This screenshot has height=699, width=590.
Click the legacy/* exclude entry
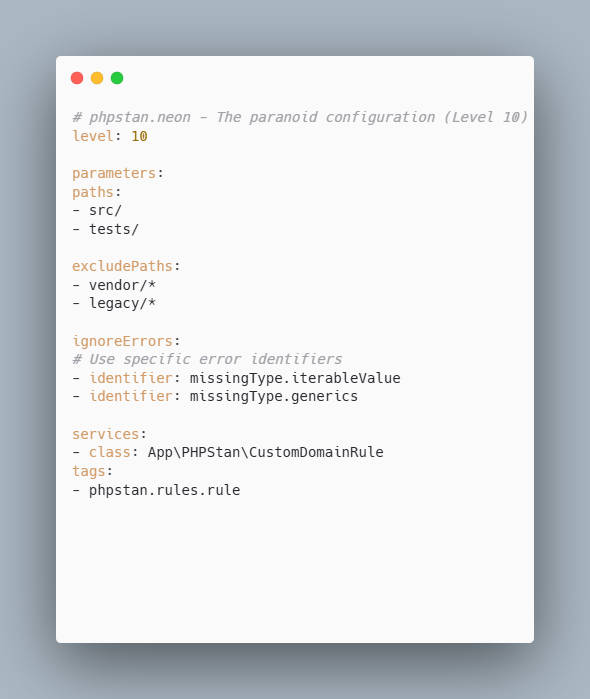pos(122,303)
